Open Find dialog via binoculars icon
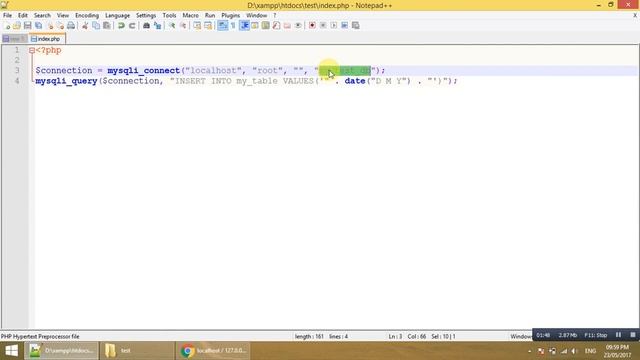Image resolution: width=640 pixels, height=360 pixels. click(146, 26)
